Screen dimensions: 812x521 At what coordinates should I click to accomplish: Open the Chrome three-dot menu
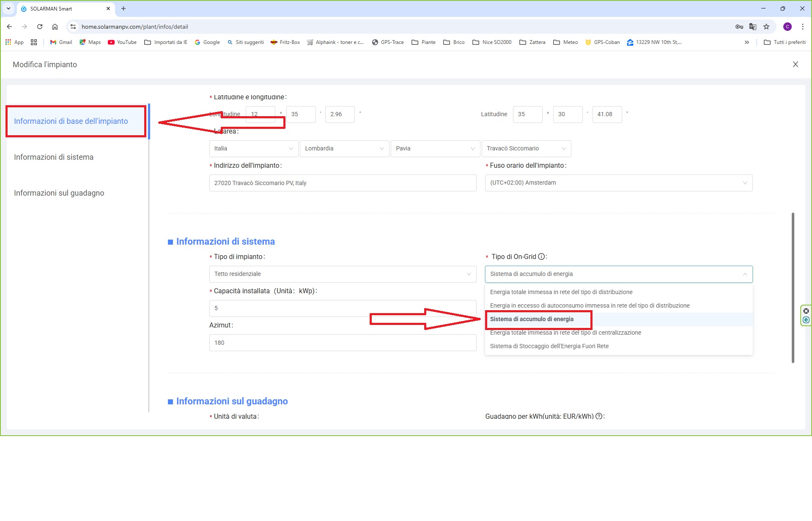[x=803, y=27]
